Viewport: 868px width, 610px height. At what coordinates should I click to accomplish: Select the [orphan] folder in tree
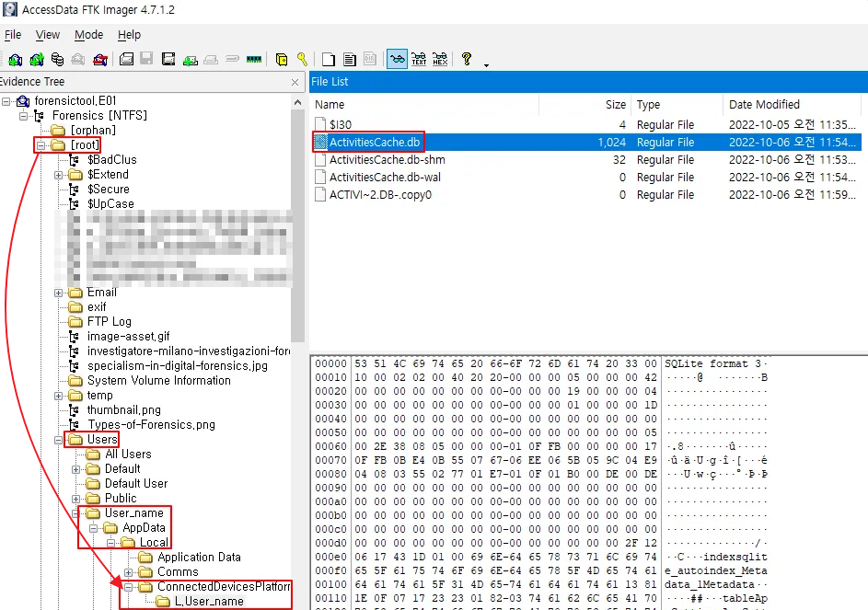pyautogui.click(x=92, y=131)
